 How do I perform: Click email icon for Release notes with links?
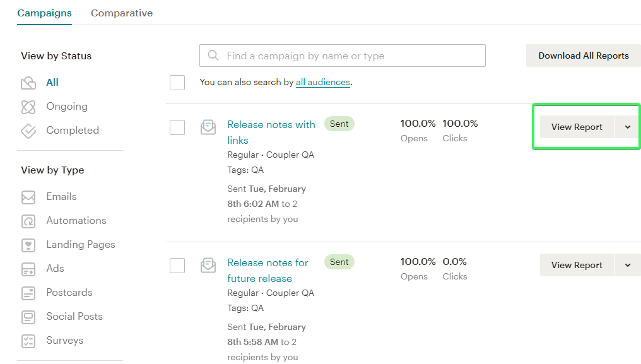click(x=208, y=127)
